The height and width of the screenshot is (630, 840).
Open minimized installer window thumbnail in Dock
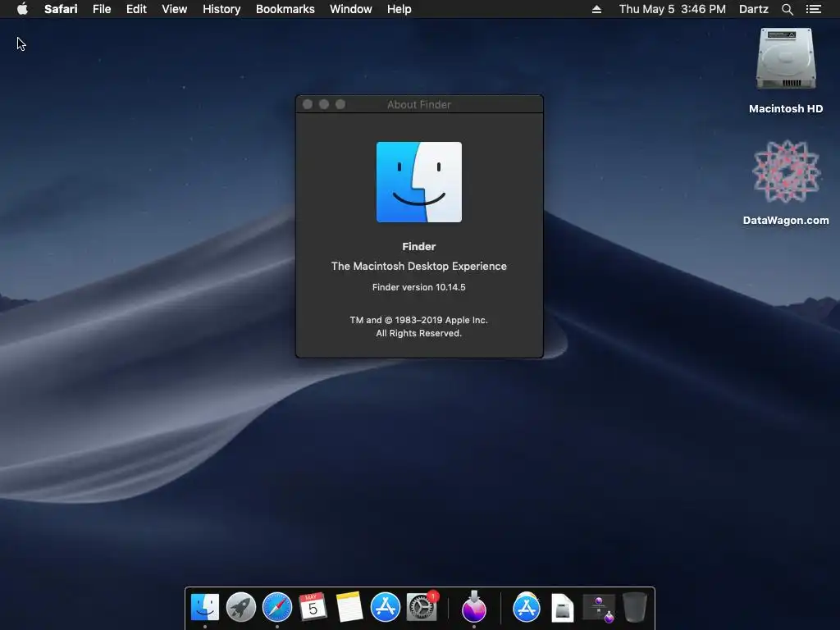[x=599, y=608]
